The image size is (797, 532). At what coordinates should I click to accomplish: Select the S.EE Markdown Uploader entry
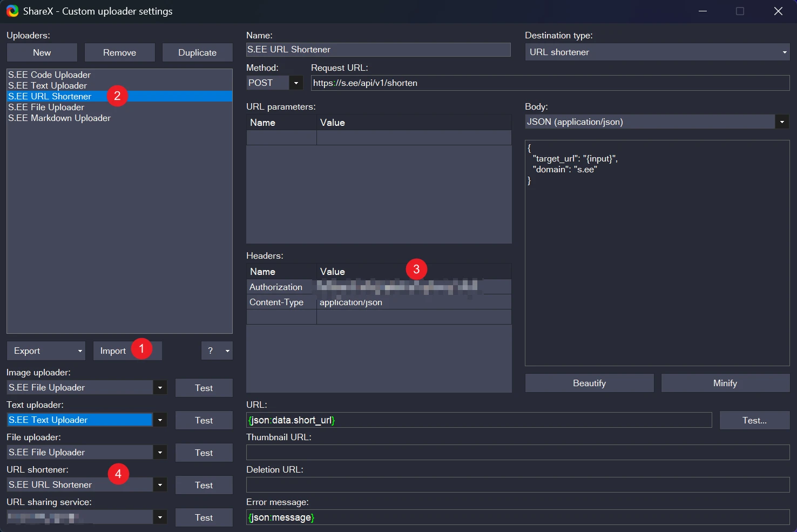click(x=59, y=118)
